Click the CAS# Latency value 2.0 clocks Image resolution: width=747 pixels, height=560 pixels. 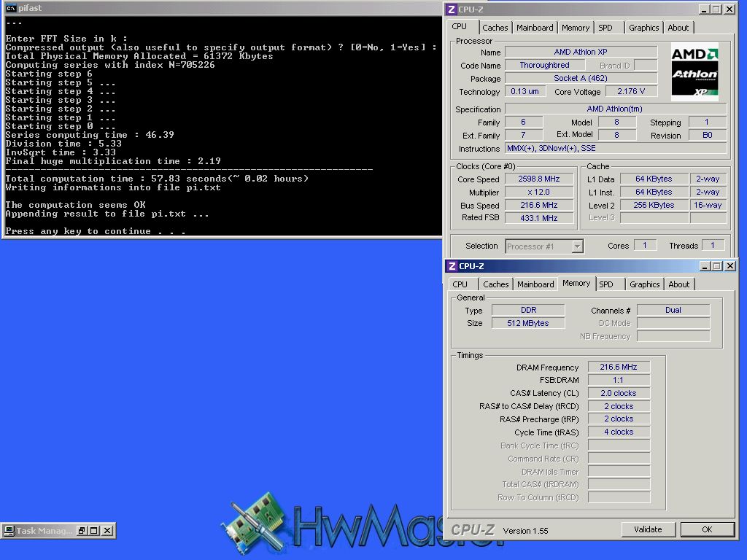pos(619,393)
